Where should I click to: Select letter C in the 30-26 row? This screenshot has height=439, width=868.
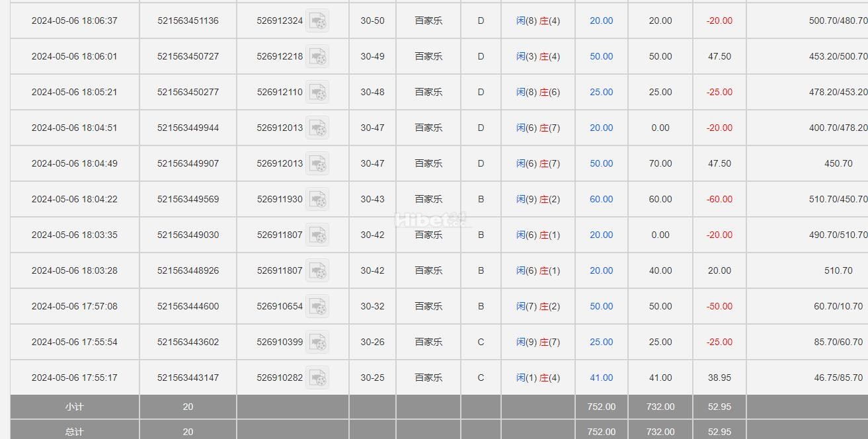click(x=481, y=342)
